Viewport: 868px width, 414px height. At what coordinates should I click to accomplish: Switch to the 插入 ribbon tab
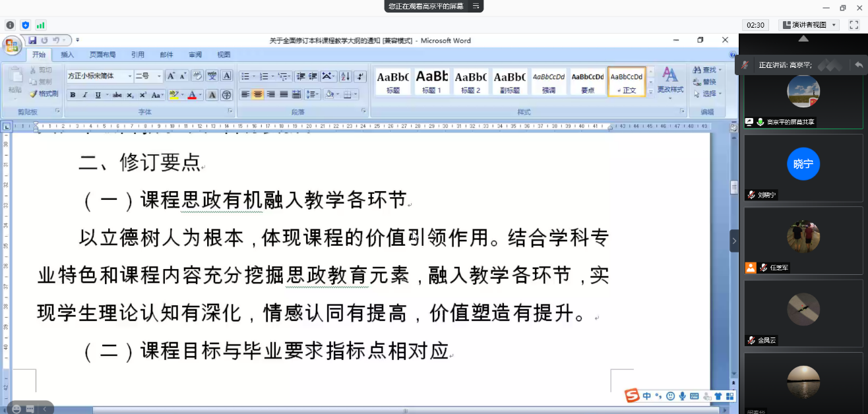(65, 54)
